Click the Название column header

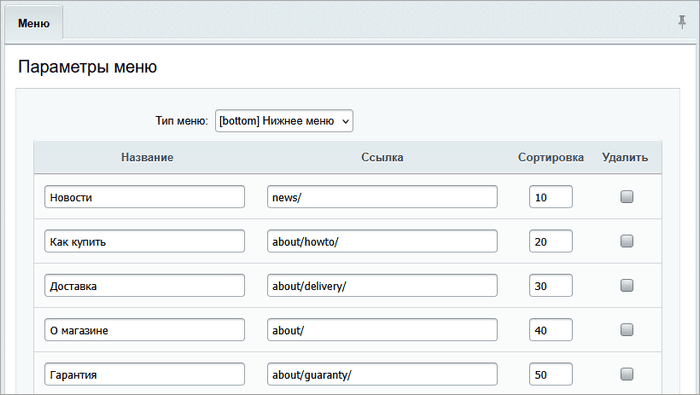pos(147,158)
